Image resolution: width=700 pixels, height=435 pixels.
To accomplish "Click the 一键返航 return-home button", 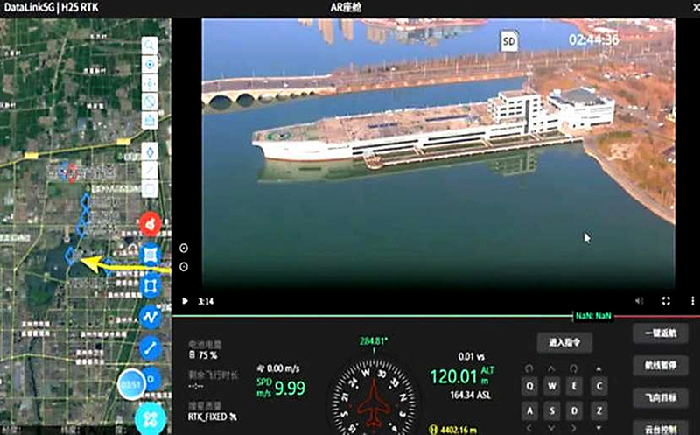I will [661, 333].
